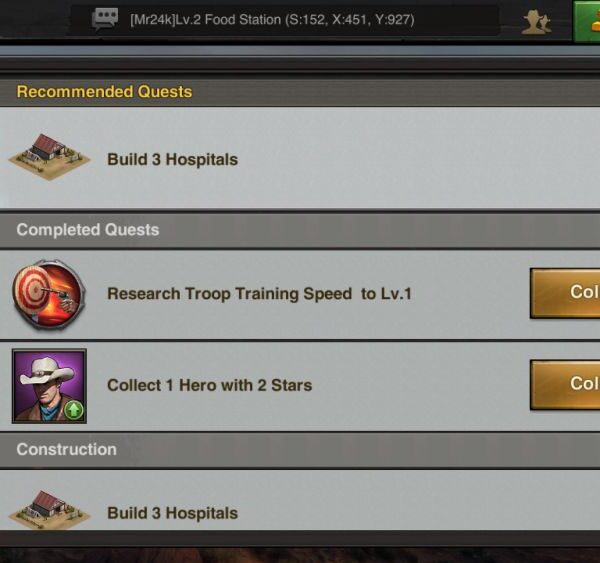
Task: Open the chat speech bubble icon
Action: tap(104, 20)
